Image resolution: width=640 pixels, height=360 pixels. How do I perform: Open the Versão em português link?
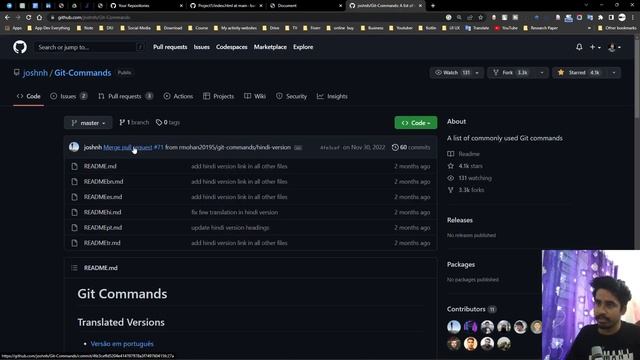(x=122, y=344)
